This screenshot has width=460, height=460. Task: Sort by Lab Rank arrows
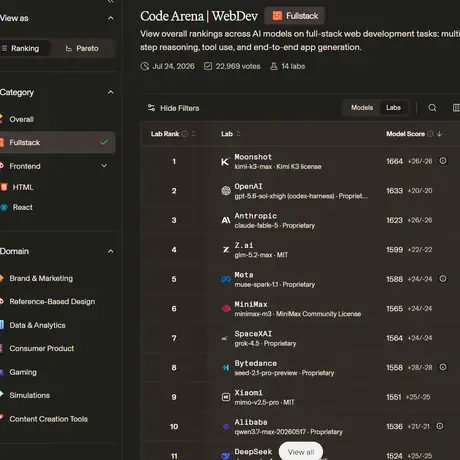point(194,134)
